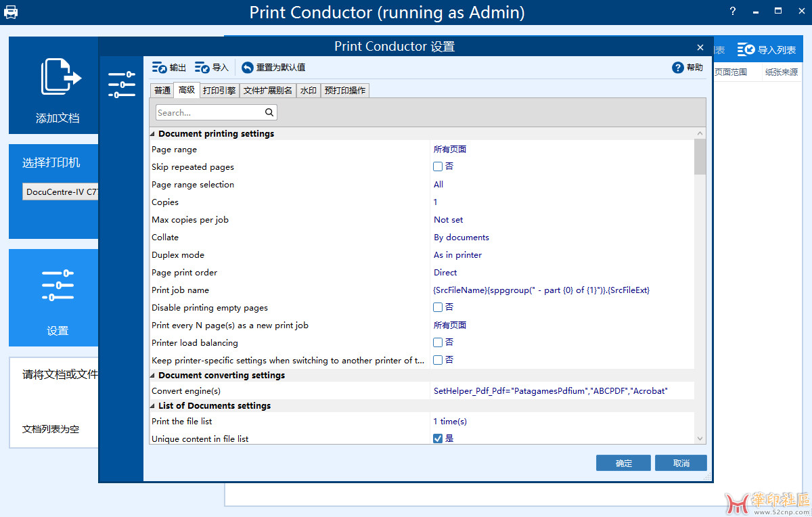Viewport: 812px width, 517px height.
Task: Uncheck the Unique content in file list checkbox
Action: [x=438, y=439]
